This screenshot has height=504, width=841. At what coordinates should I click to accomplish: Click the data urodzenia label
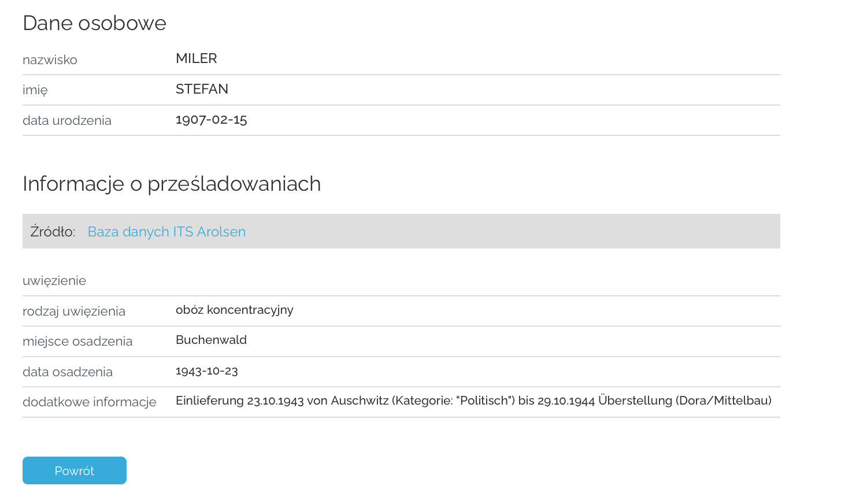click(67, 120)
